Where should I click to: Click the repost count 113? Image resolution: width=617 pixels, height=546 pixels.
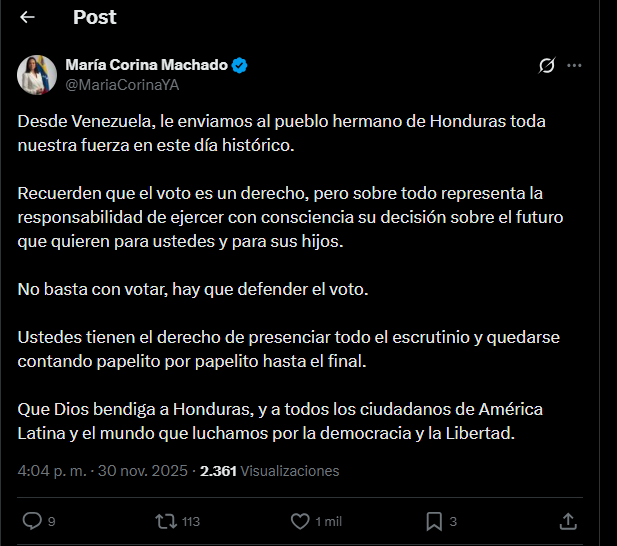pos(191,521)
